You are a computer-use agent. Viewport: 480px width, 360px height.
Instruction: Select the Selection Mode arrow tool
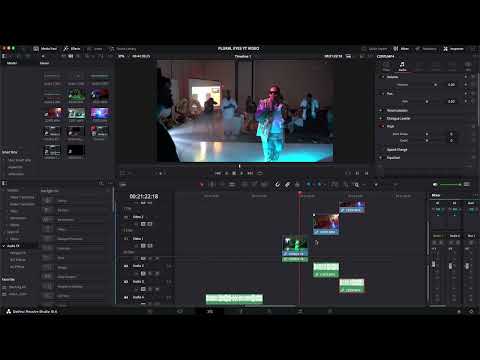click(202, 184)
